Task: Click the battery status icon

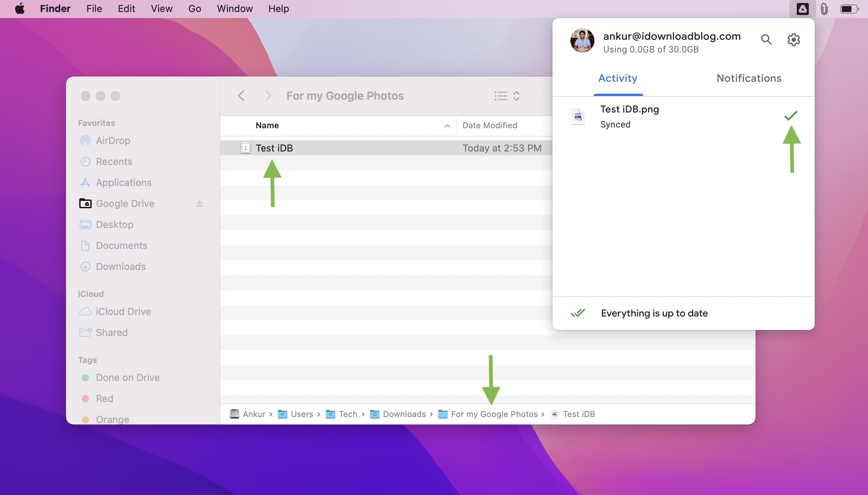Action: click(x=849, y=9)
